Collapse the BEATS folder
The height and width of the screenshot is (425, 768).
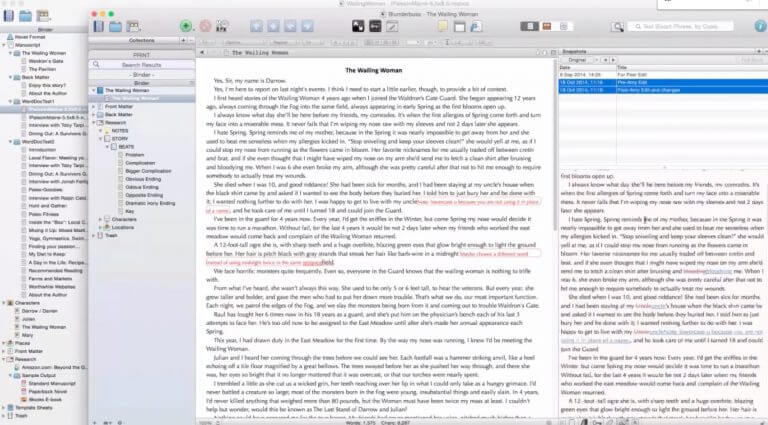click(x=108, y=147)
